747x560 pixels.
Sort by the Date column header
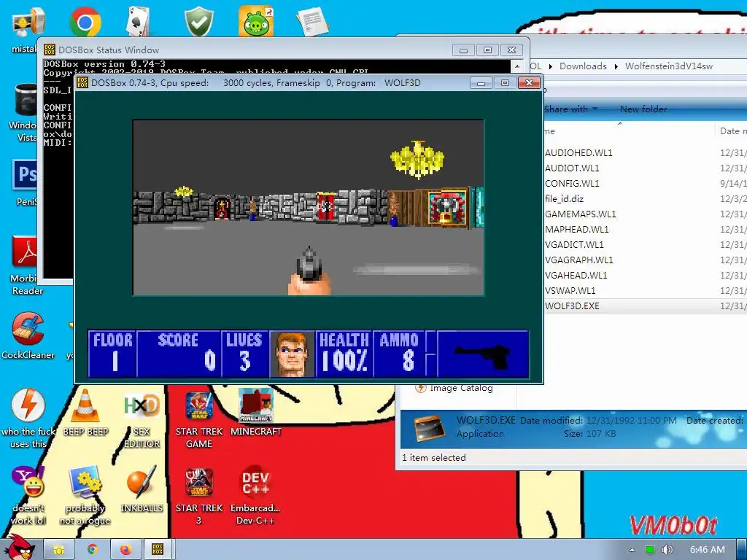[x=732, y=131]
